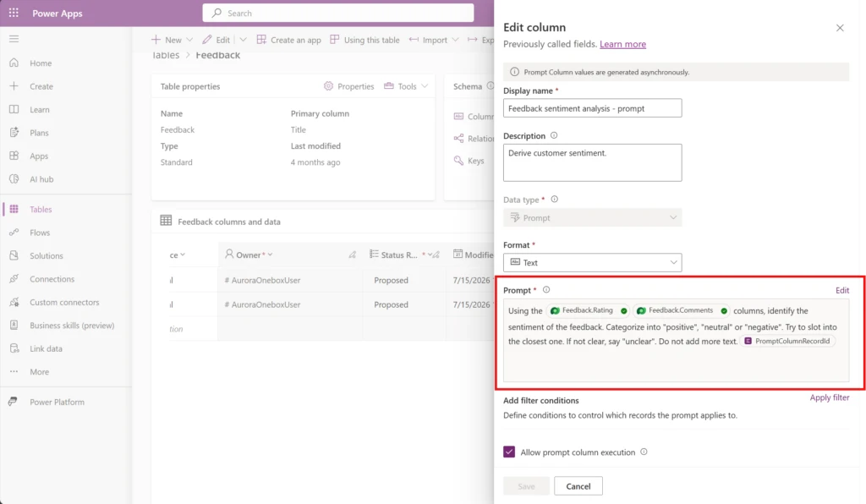Image resolution: width=866 pixels, height=504 pixels.
Task: Open table Properties gear button
Action: point(349,86)
